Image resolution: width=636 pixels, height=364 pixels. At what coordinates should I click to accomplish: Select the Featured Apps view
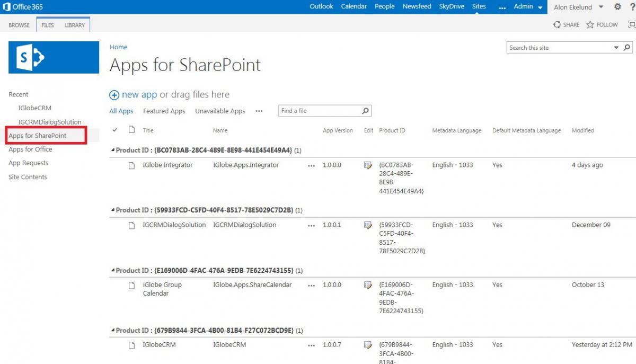[164, 111]
